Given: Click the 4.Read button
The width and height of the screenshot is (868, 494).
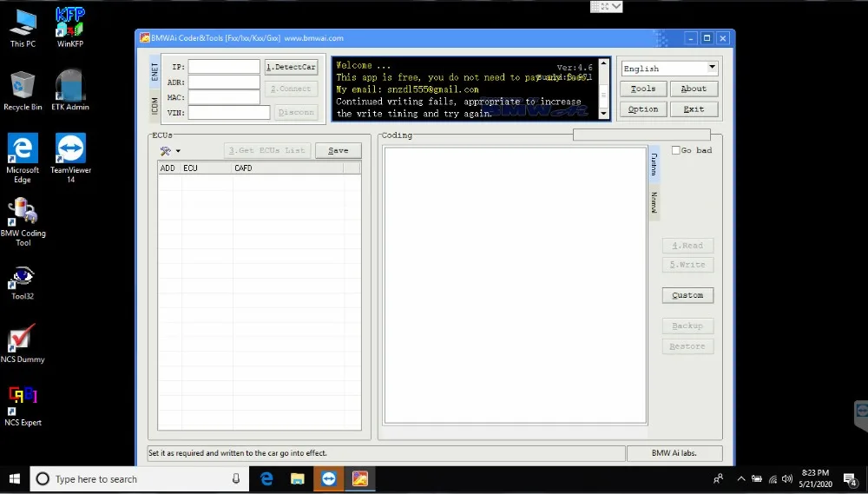Looking at the screenshot, I should click(688, 246).
